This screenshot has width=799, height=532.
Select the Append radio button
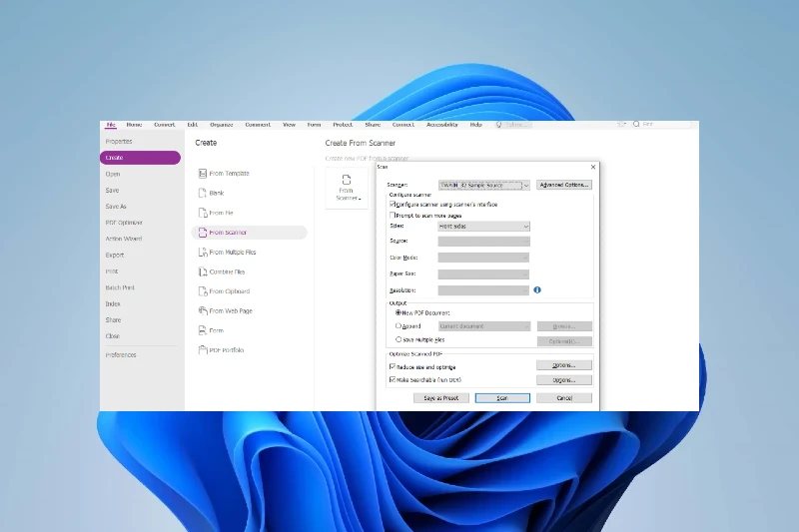click(399, 325)
